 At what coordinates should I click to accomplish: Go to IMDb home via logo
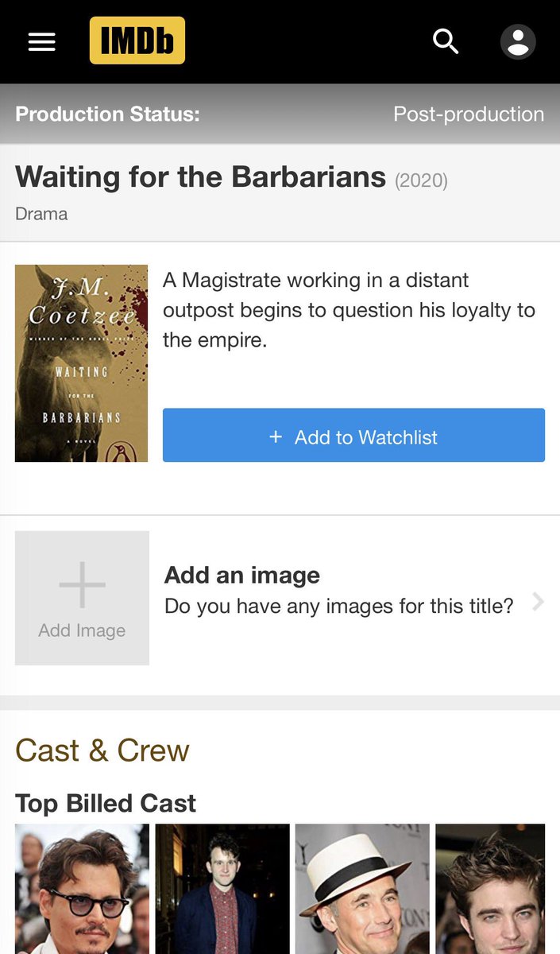(x=137, y=41)
